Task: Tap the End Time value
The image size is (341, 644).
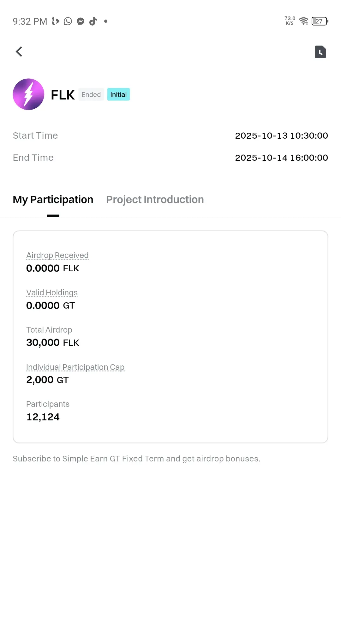Action: coord(281,158)
